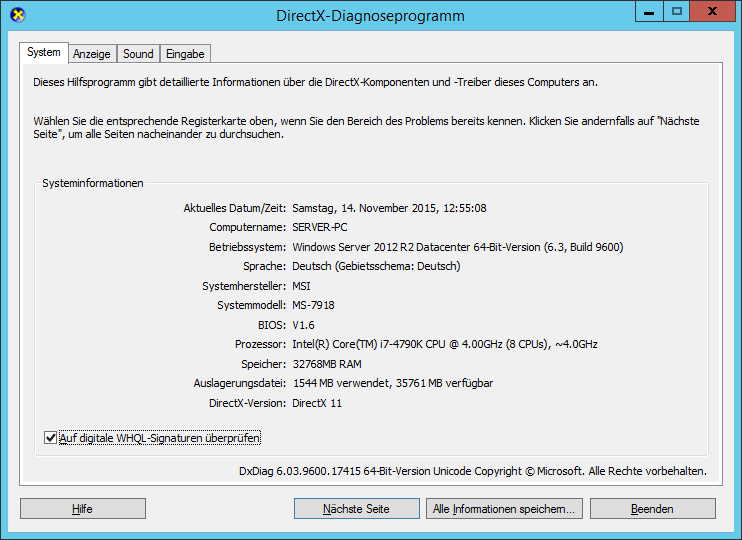
Task: Click the processor value Intel Core i7-4790K
Action: click(x=445, y=344)
